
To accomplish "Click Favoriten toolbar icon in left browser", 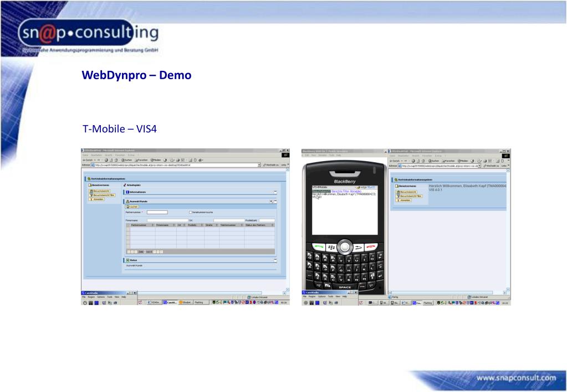I will click(141, 159).
